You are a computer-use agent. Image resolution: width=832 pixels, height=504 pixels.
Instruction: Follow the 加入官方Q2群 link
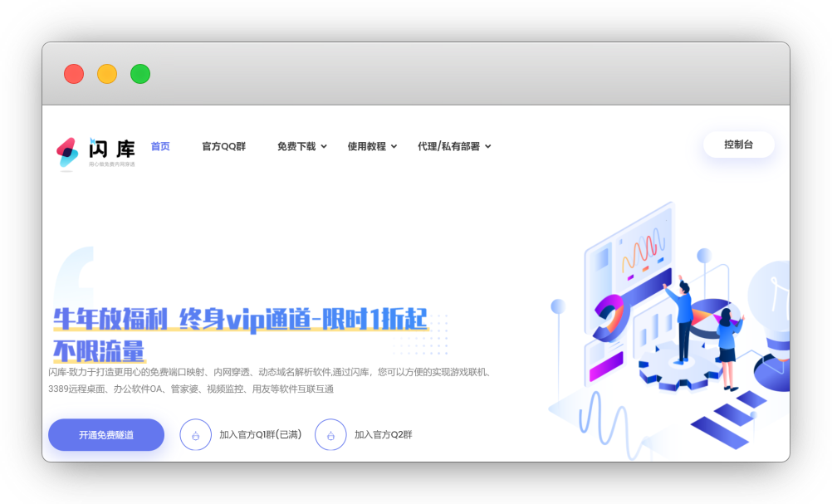tap(383, 434)
